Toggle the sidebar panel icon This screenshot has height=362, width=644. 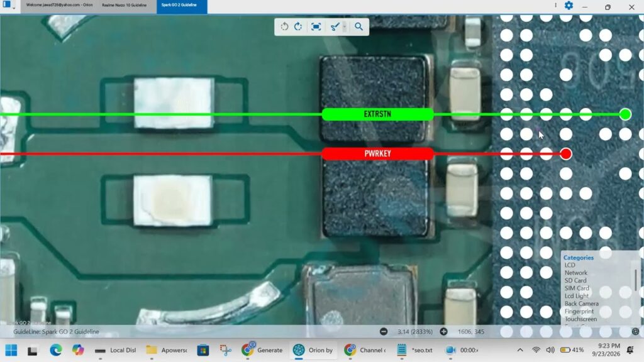click(x=6, y=4)
